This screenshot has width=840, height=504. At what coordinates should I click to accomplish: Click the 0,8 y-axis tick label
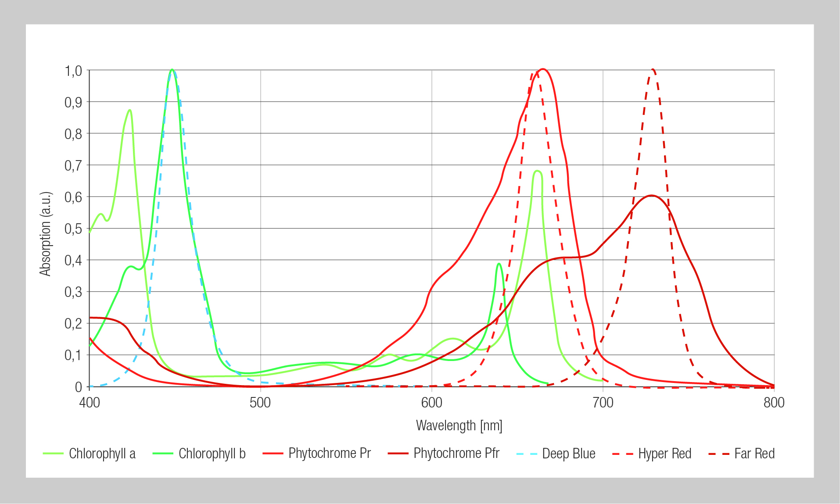[x=73, y=134]
